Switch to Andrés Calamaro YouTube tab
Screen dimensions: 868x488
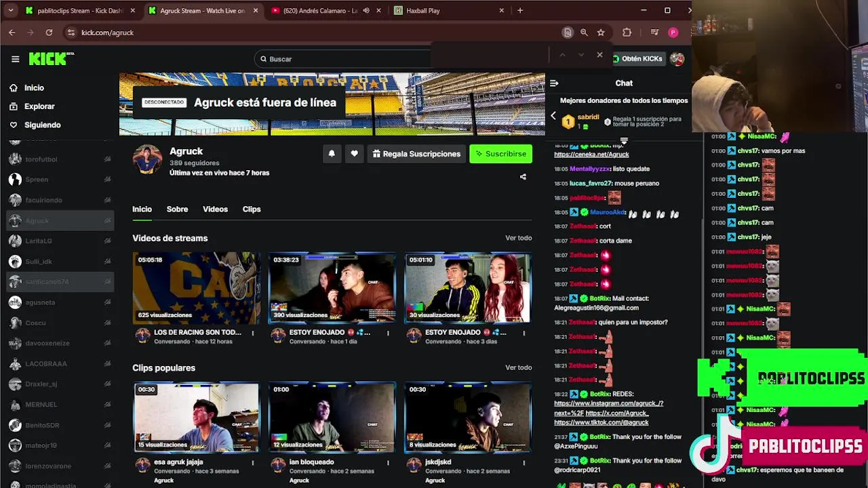pos(325,11)
